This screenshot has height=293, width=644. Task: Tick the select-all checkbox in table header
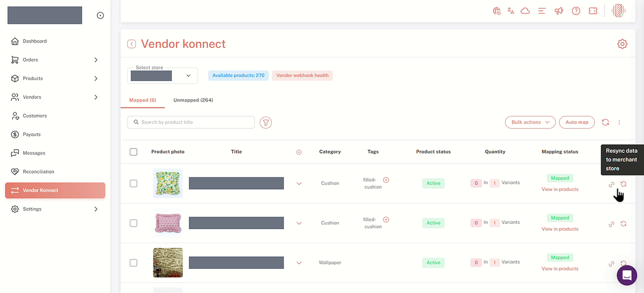point(133,152)
